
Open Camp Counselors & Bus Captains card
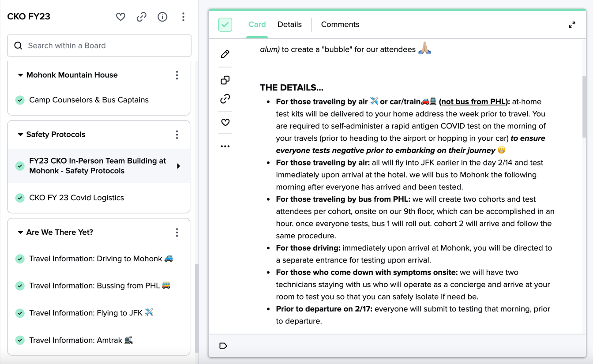(x=89, y=100)
